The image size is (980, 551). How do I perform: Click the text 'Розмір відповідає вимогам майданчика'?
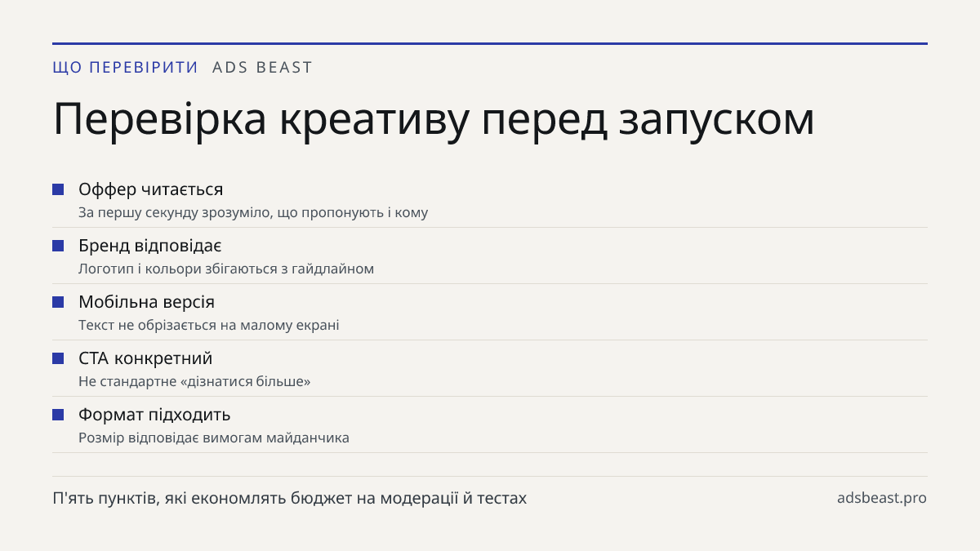coord(214,438)
